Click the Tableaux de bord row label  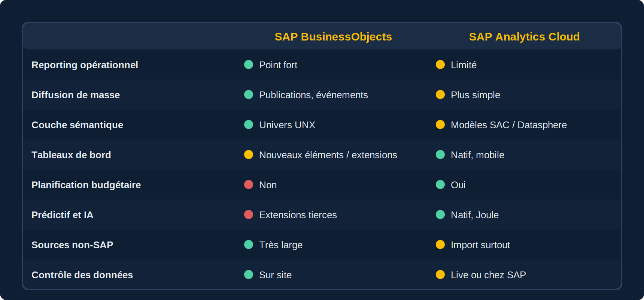pyautogui.click(x=71, y=155)
